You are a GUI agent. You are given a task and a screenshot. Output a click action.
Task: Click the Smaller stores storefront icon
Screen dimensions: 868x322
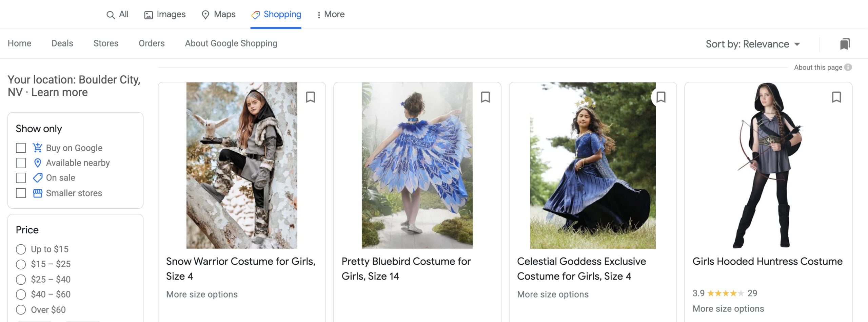pos(37,193)
